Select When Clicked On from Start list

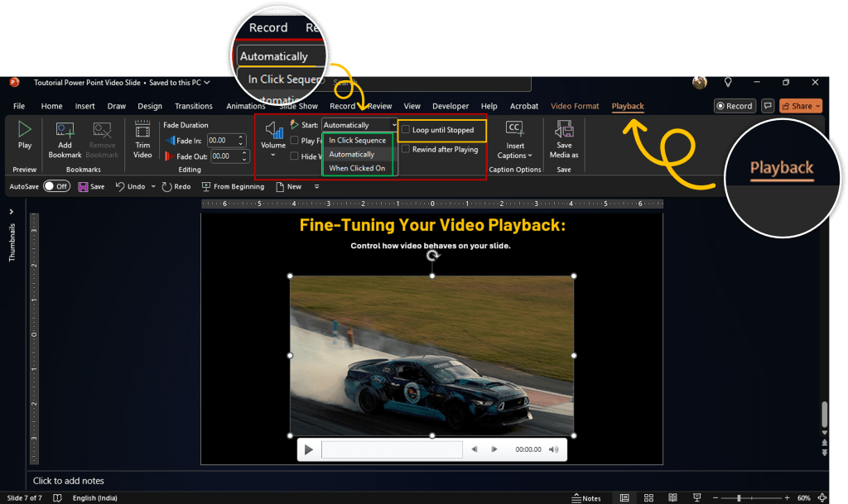(357, 168)
